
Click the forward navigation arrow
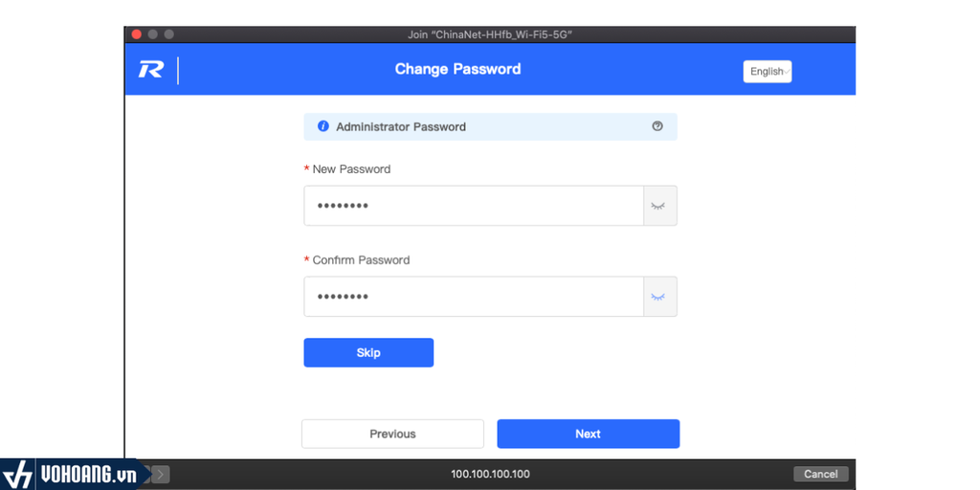click(x=161, y=474)
